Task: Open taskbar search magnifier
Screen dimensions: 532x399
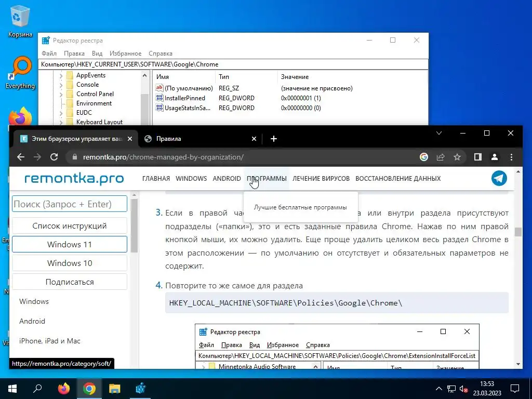Action: pyautogui.click(x=37, y=389)
